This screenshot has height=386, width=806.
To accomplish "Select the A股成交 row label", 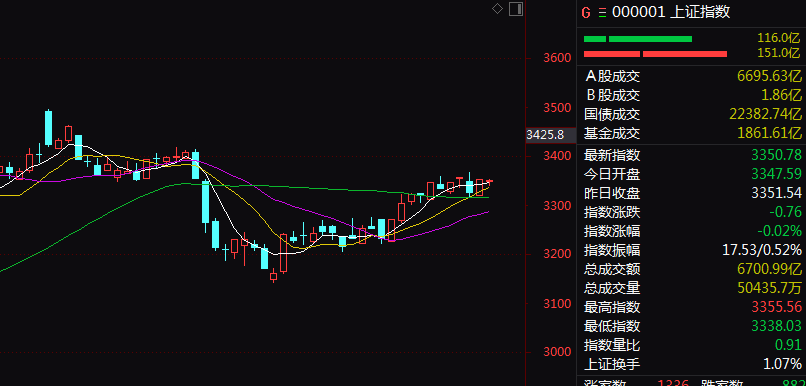I will click(612, 77).
